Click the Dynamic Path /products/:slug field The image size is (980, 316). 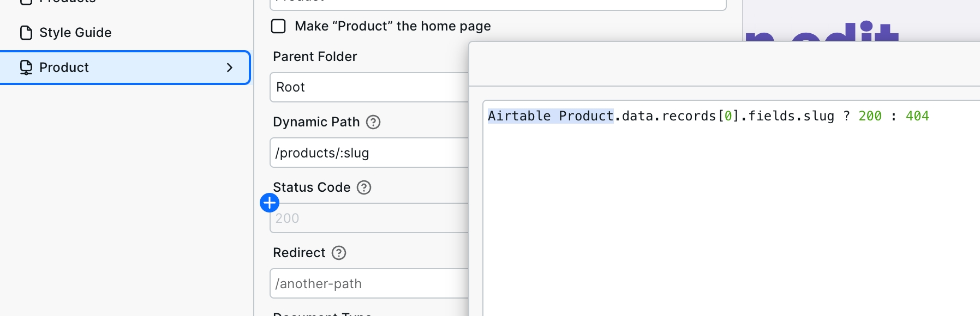(369, 153)
